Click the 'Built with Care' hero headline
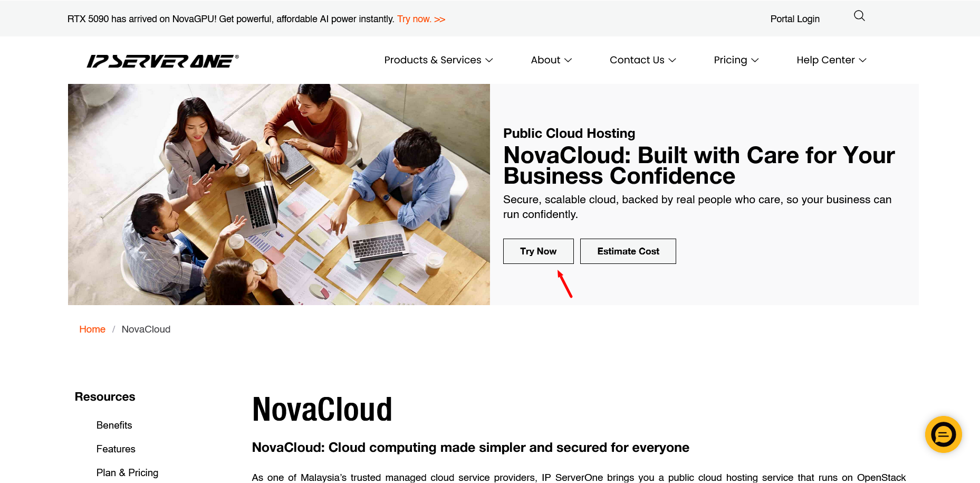 (699, 166)
